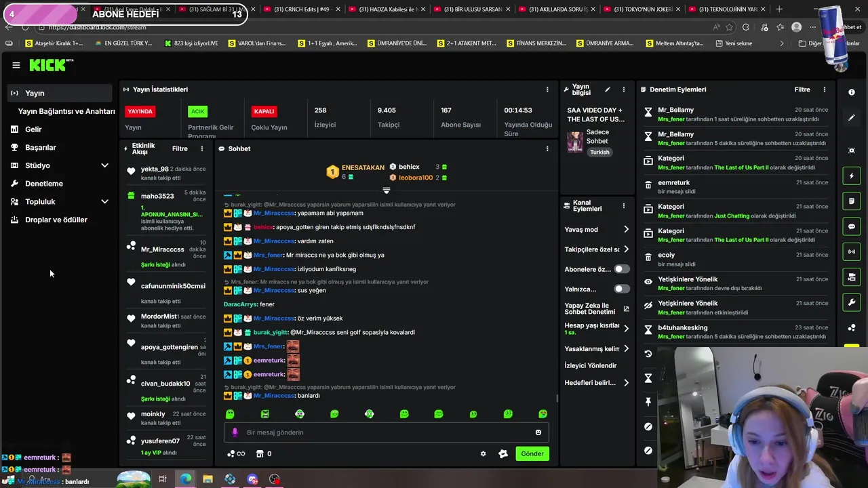The height and width of the screenshot is (488, 868).
Task: Click username Mr_Bellamy in the first moderation entry
Action: point(675,110)
